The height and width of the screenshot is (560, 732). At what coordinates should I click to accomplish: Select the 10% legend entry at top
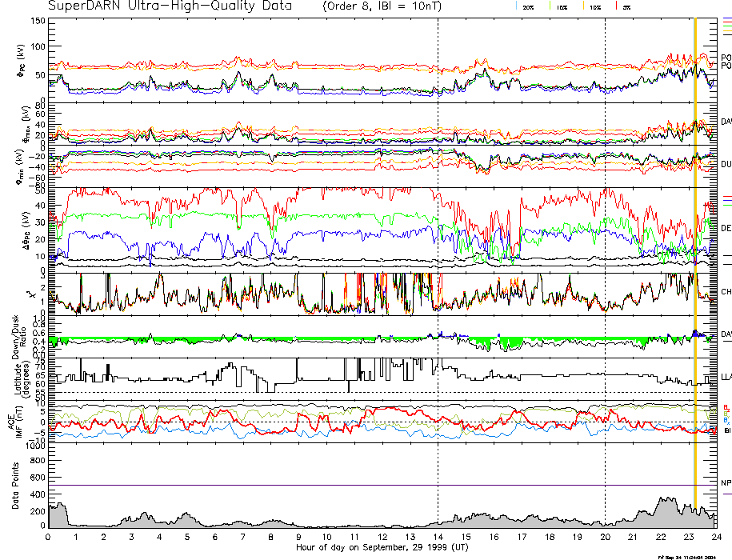coord(594,6)
